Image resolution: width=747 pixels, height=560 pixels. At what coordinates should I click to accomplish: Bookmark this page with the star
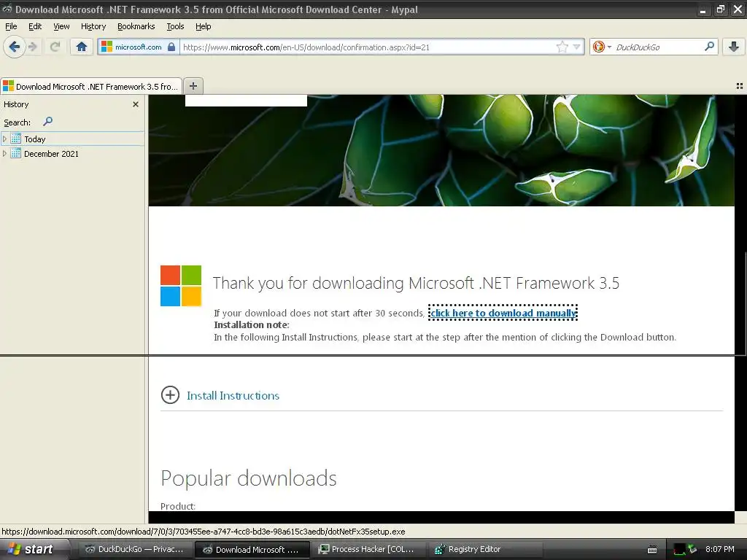pyautogui.click(x=562, y=47)
